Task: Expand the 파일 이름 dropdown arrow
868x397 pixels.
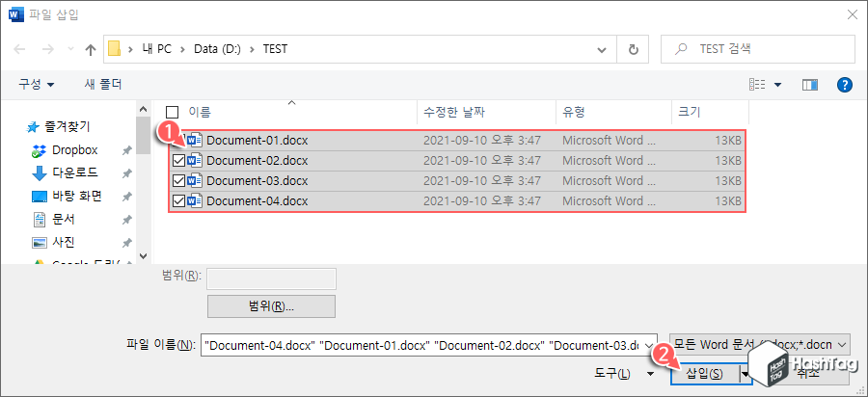Action: [x=651, y=344]
